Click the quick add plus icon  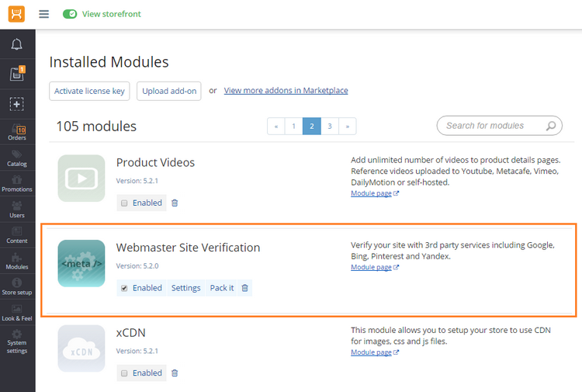tap(17, 104)
